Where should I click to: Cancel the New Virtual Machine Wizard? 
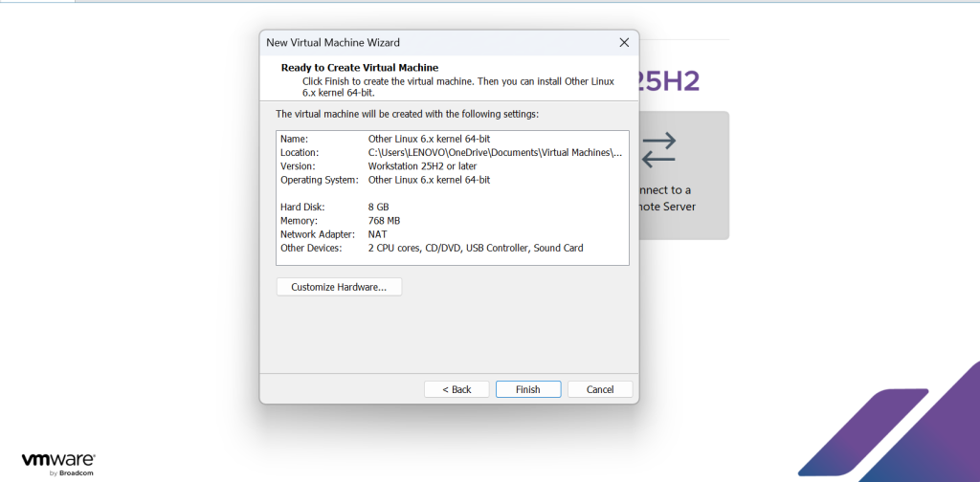[x=600, y=389]
